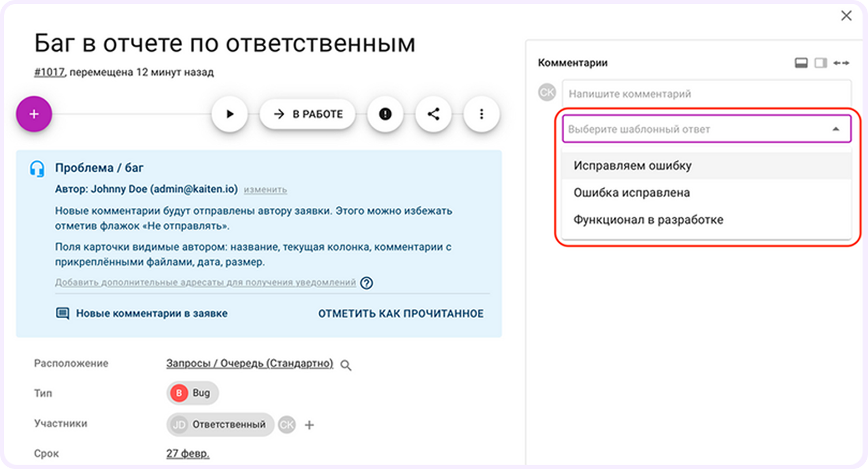Screen dimensions: 868x469
Task: Click the red 'B' Bug type badge
Action: [x=179, y=393]
